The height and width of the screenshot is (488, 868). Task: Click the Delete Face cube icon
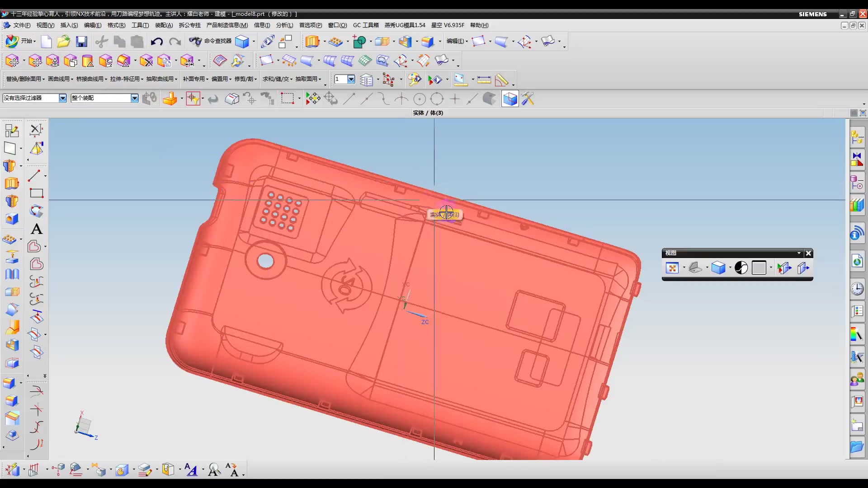click(x=146, y=61)
